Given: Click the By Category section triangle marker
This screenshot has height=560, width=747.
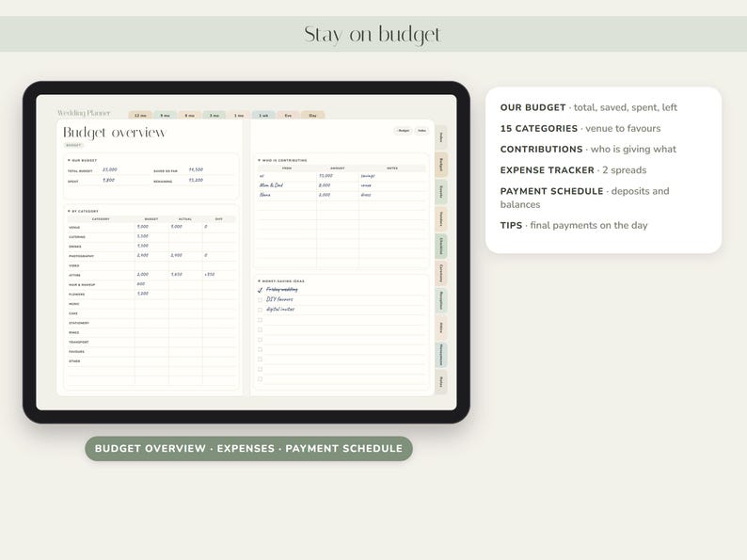Looking at the screenshot, I should coord(69,211).
